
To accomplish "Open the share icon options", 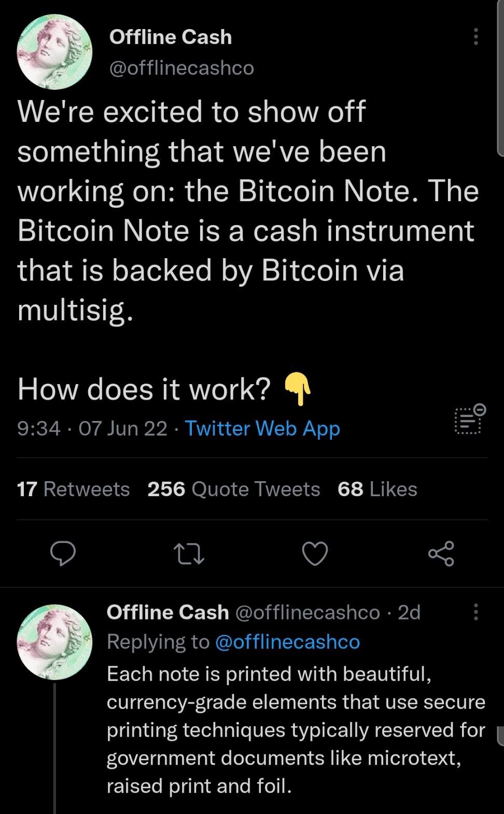I will pyautogui.click(x=441, y=554).
